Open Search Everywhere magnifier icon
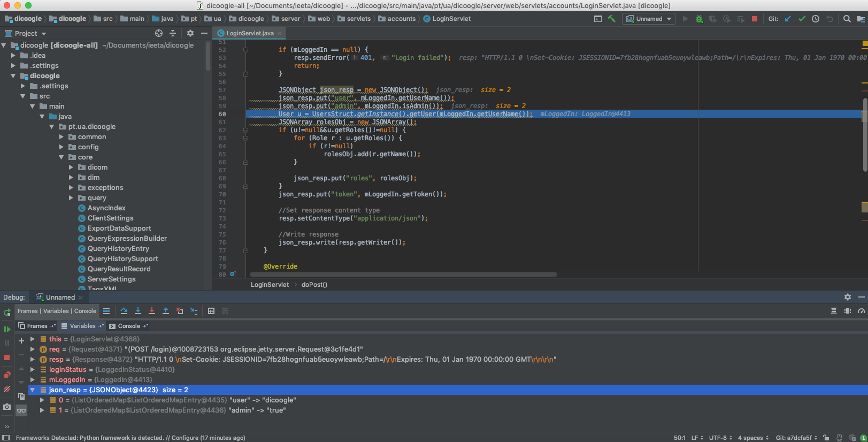The width and height of the screenshot is (868, 442). (847, 19)
